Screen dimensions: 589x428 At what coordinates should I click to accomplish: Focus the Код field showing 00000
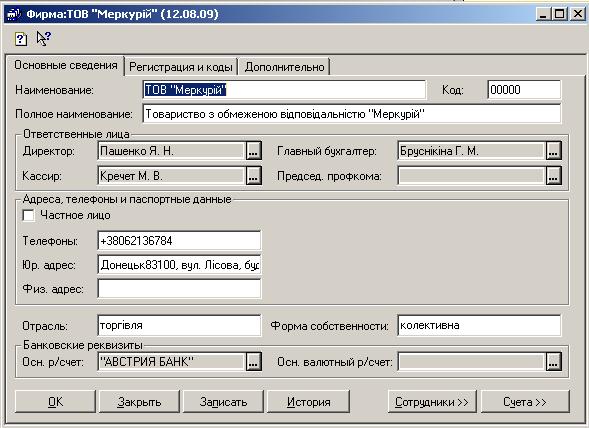[x=524, y=90]
